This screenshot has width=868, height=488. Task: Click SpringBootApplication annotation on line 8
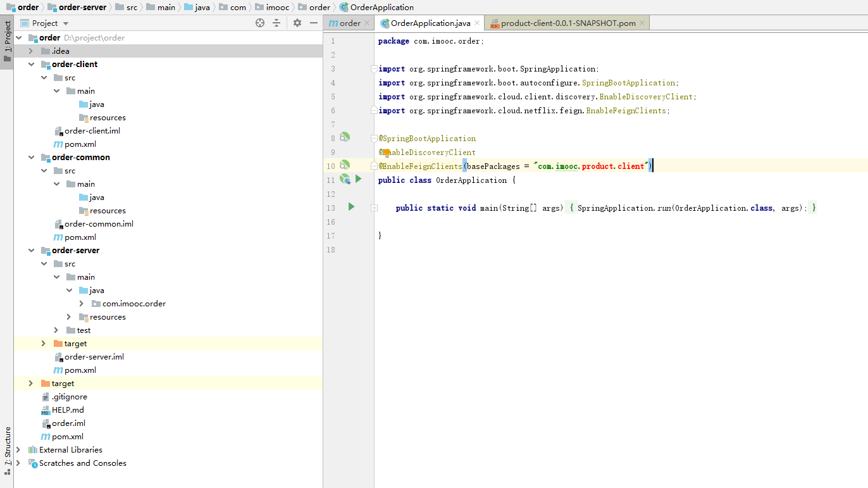point(427,138)
